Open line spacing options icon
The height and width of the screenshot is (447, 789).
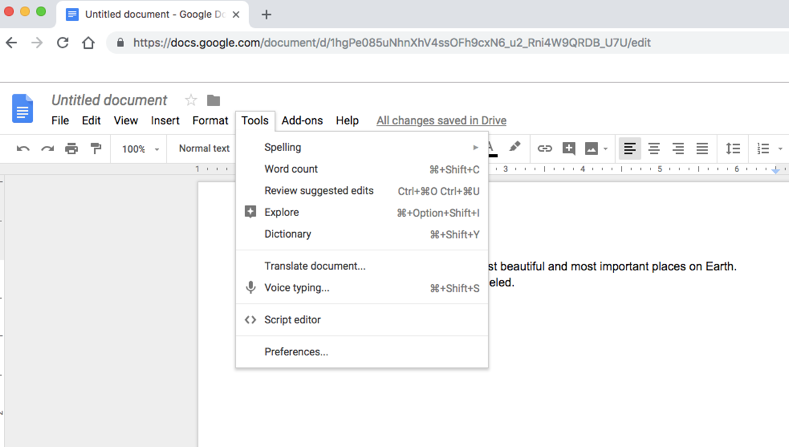click(x=733, y=148)
